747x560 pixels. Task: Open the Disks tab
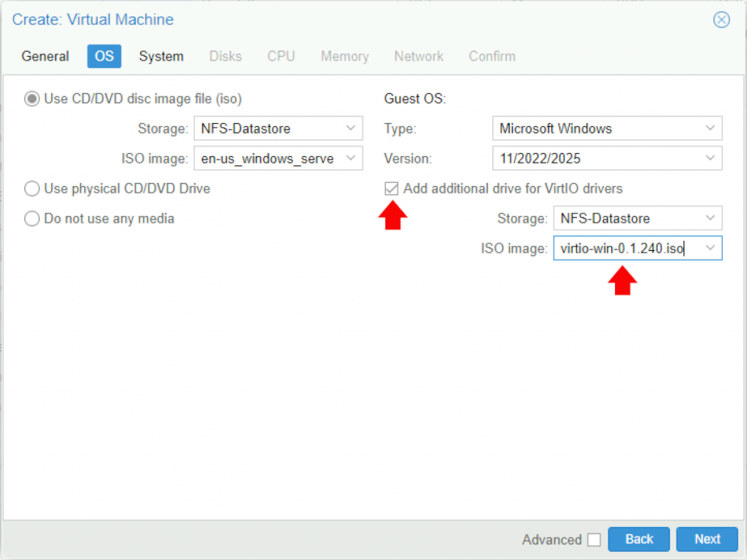[225, 56]
